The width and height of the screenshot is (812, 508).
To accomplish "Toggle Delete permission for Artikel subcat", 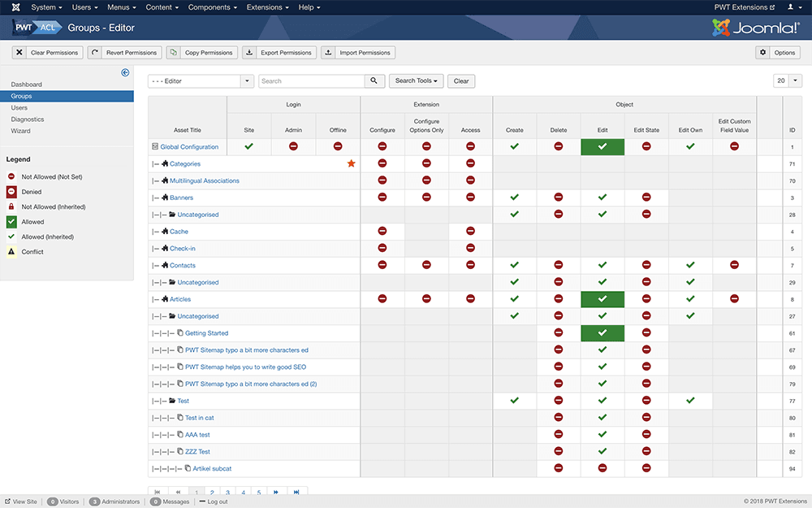I will coord(559,468).
